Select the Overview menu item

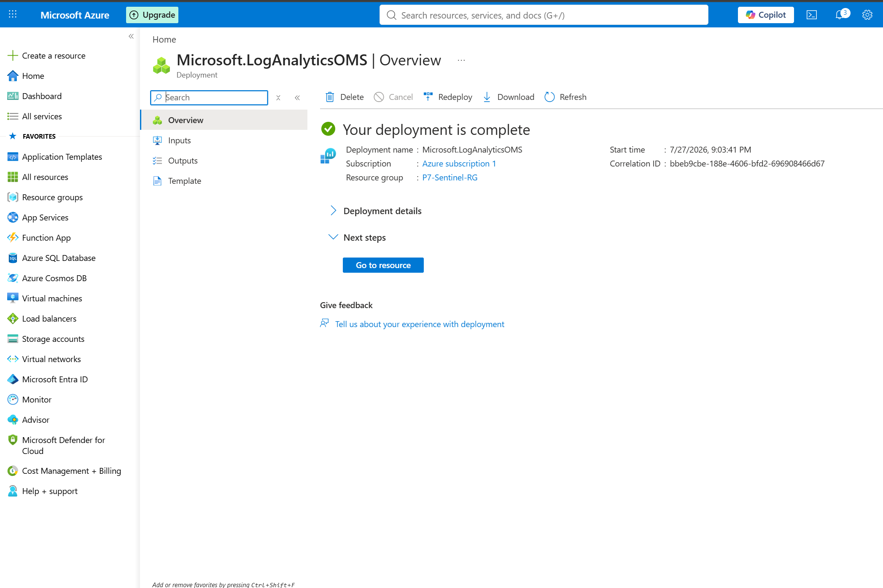pyautogui.click(x=224, y=120)
